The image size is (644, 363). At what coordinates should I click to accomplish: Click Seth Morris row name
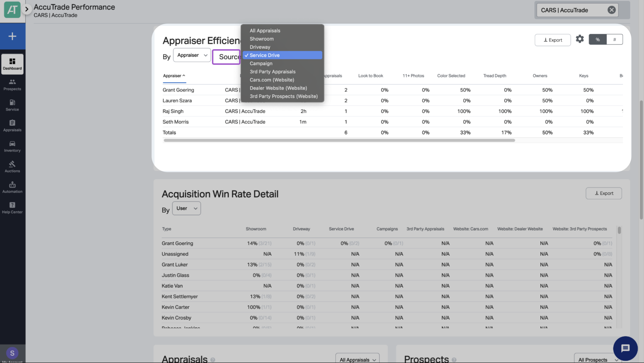tap(175, 122)
